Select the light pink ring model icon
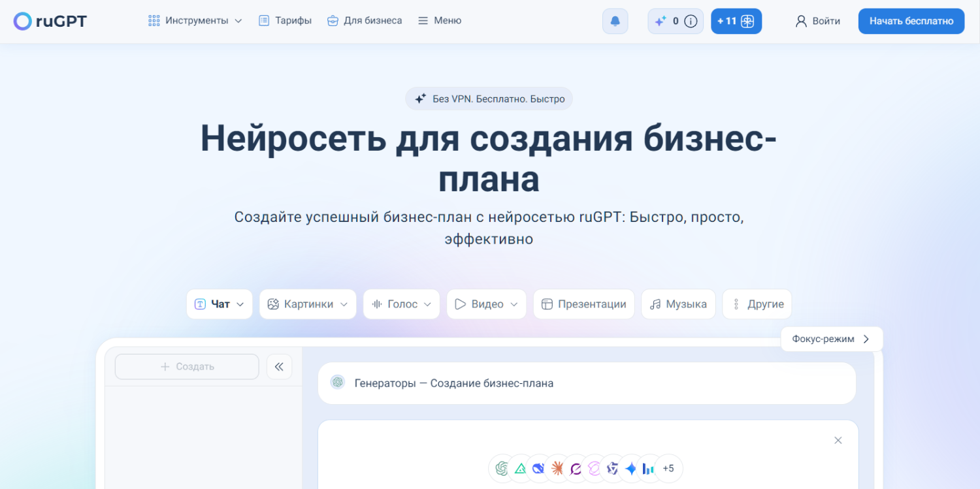Screen dimensions: 980x489 pyautogui.click(x=594, y=468)
